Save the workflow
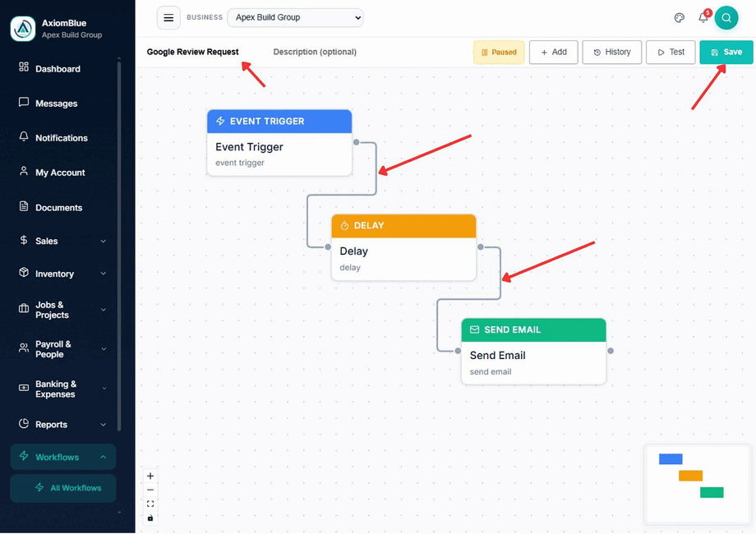 tap(726, 52)
